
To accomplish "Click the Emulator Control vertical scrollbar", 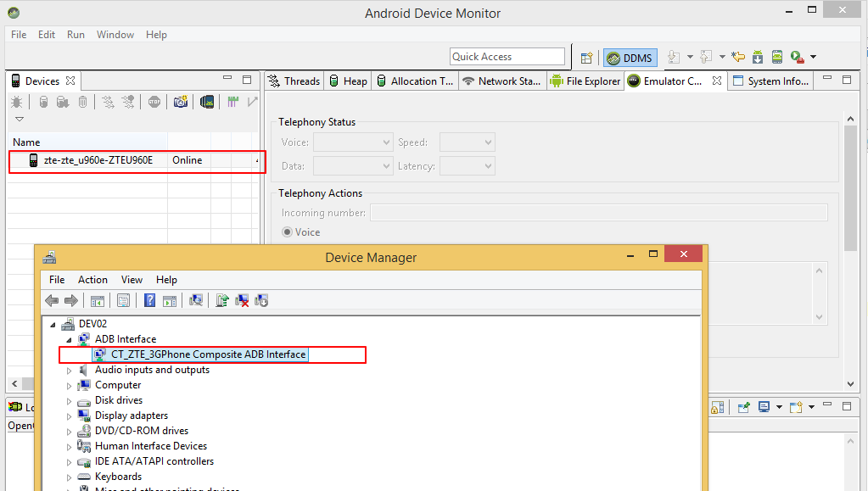I will (x=851, y=188).
